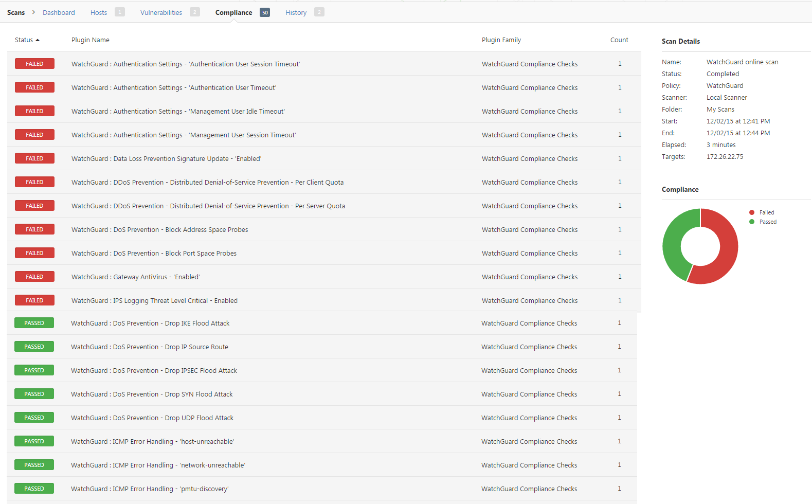Click the 'Compliance' heading above the chart
Viewport: 812px width, 504px height.
coord(680,189)
